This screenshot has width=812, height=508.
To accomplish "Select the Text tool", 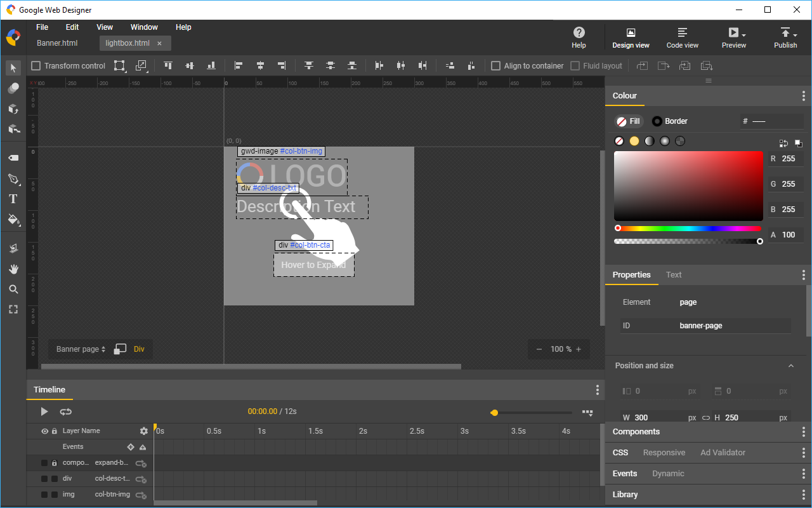I will [x=13, y=199].
